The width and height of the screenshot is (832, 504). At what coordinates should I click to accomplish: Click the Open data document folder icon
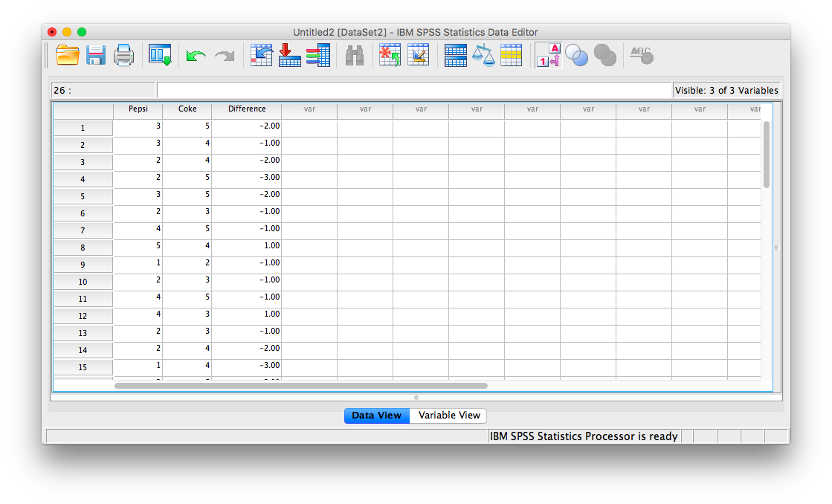click(x=68, y=56)
